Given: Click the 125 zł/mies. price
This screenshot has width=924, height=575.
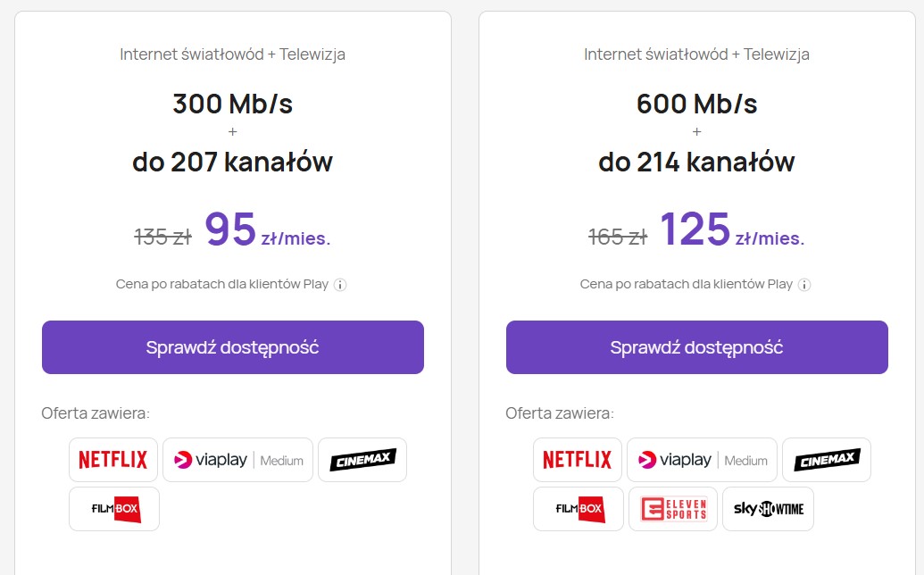Looking at the screenshot, I should click(732, 229).
